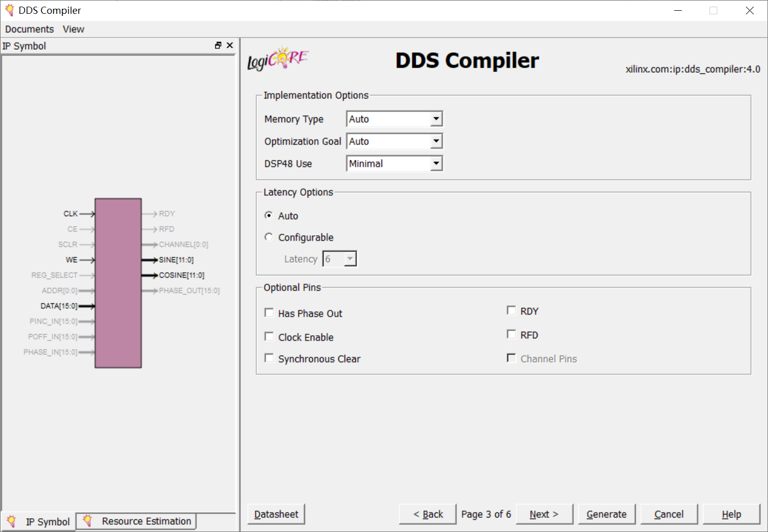Open Help
The image size is (768, 532).
[x=732, y=514]
